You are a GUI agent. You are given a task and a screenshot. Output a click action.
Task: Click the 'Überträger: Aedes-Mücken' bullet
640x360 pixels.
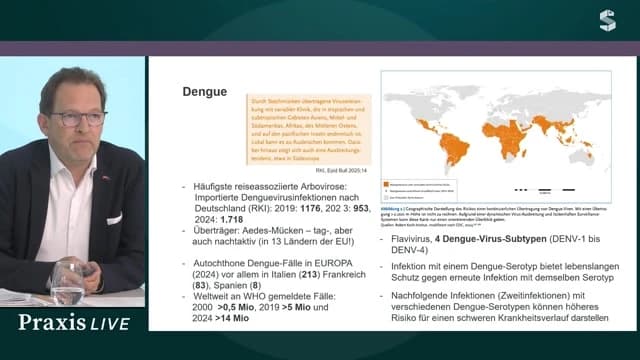(273, 231)
